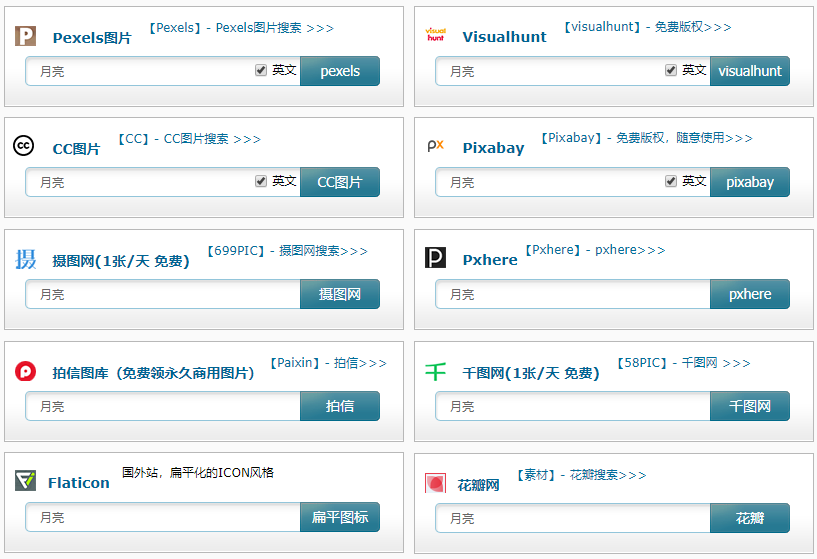Focus the Flaticon search input field
The image size is (817, 559).
coord(163,517)
